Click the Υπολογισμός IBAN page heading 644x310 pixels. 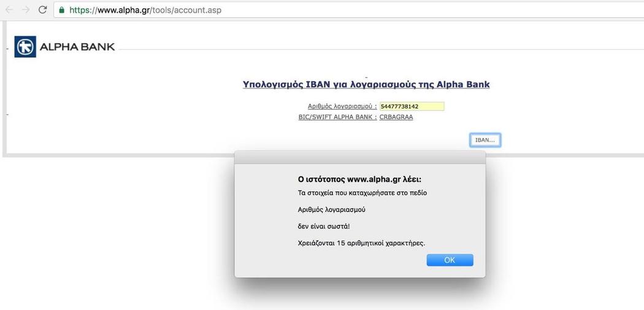pyautogui.click(x=366, y=85)
